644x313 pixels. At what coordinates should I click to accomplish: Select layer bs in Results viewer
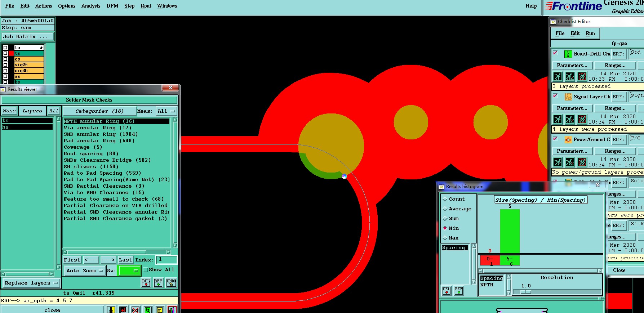click(27, 127)
